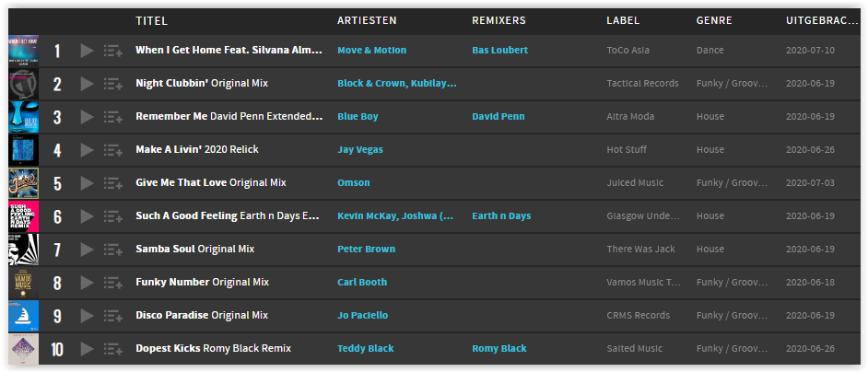
Task: Play Give Me That Love track
Action: point(87,184)
